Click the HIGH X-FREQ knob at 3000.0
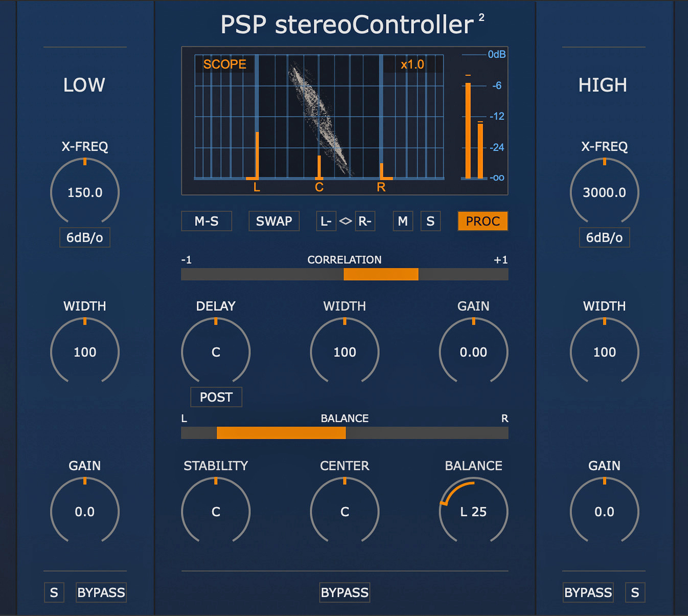The image size is (688, 616). tap(604, 192)
